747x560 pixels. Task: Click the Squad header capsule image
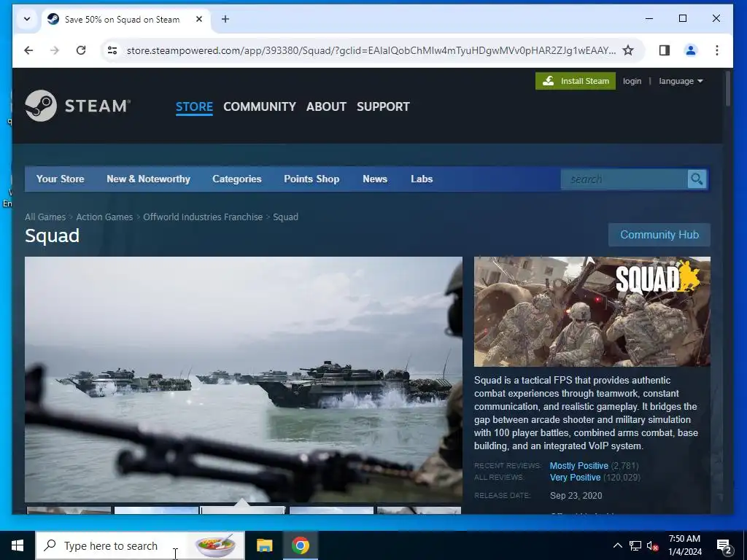[592, 311]
